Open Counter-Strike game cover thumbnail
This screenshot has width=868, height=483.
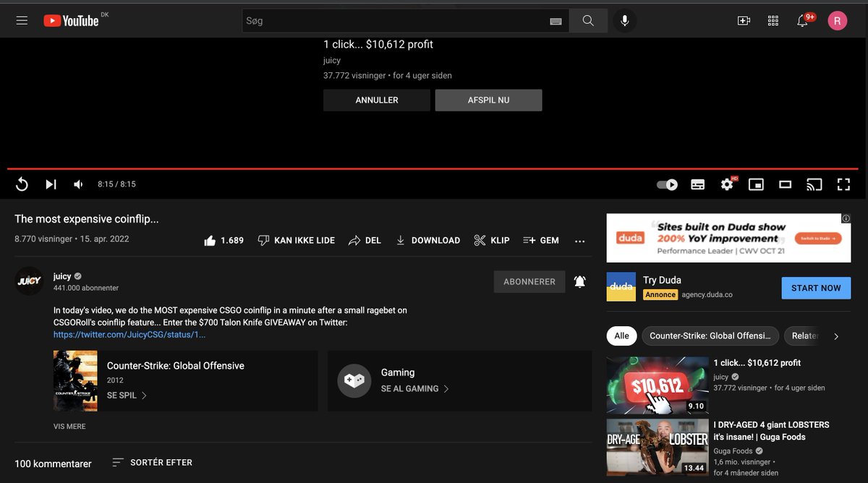pos(75,381)
